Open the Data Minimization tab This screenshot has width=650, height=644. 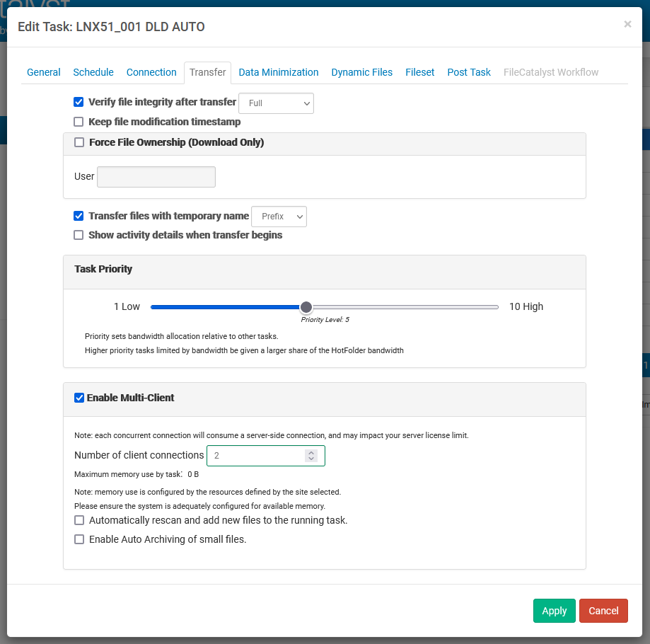click(279, 72)
